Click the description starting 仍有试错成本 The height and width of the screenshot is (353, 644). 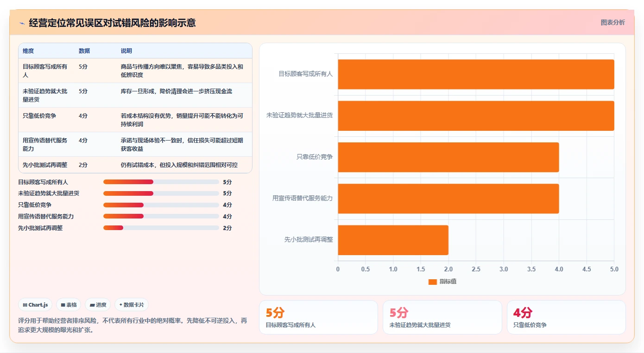[x=179, y=165]
